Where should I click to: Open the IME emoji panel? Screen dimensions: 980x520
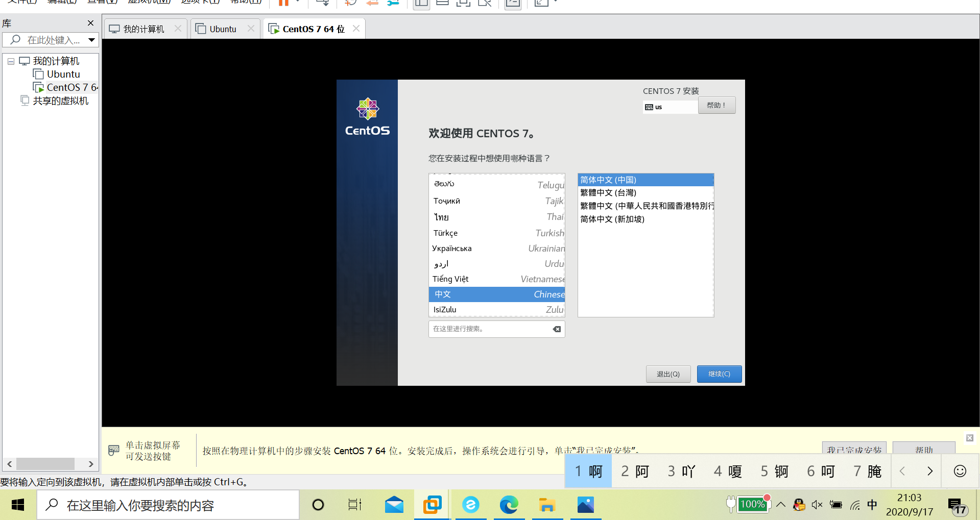click(x=960, y=471)
